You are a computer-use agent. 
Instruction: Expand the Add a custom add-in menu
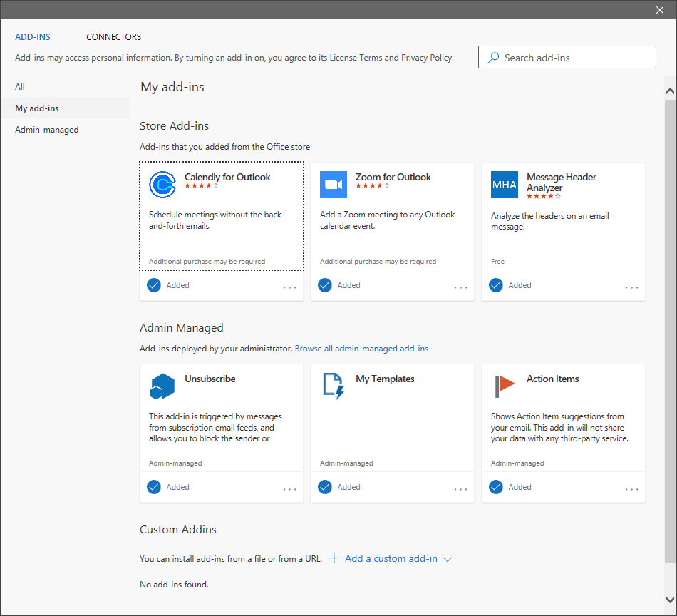coord(391,559)
